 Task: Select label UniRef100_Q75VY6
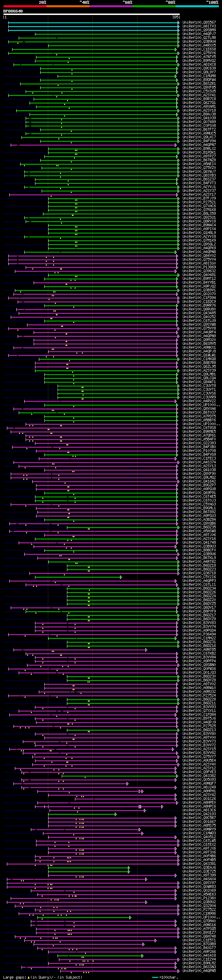[199, 53]
